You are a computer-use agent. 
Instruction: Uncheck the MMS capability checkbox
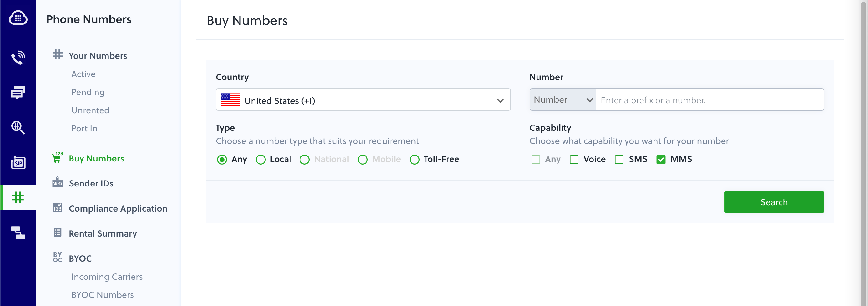661,159
